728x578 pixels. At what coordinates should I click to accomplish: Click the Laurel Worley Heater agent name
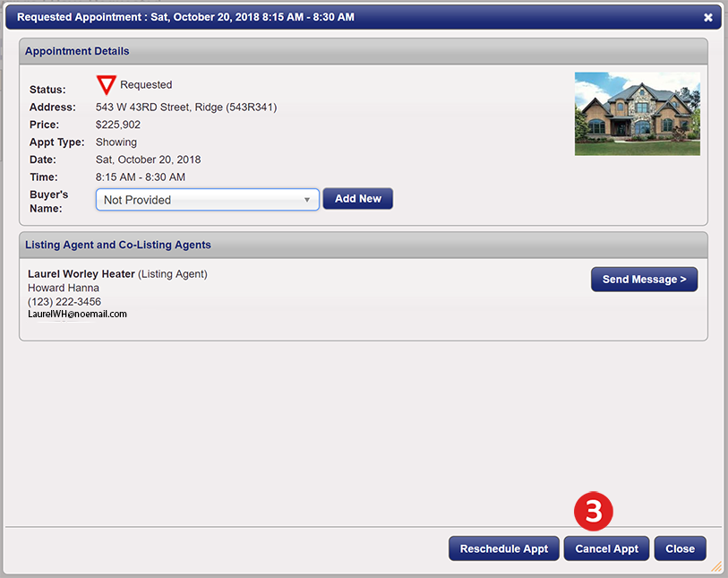coord(81,274)
